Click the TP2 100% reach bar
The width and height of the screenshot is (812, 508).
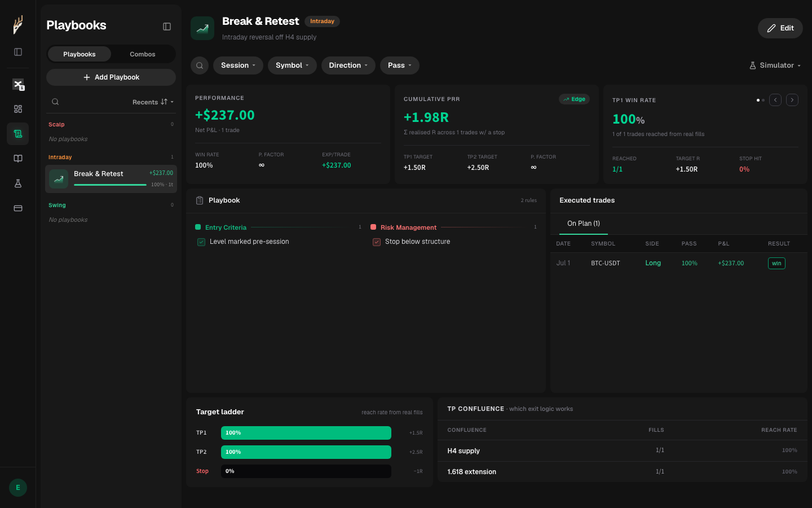tap(306, 452)
